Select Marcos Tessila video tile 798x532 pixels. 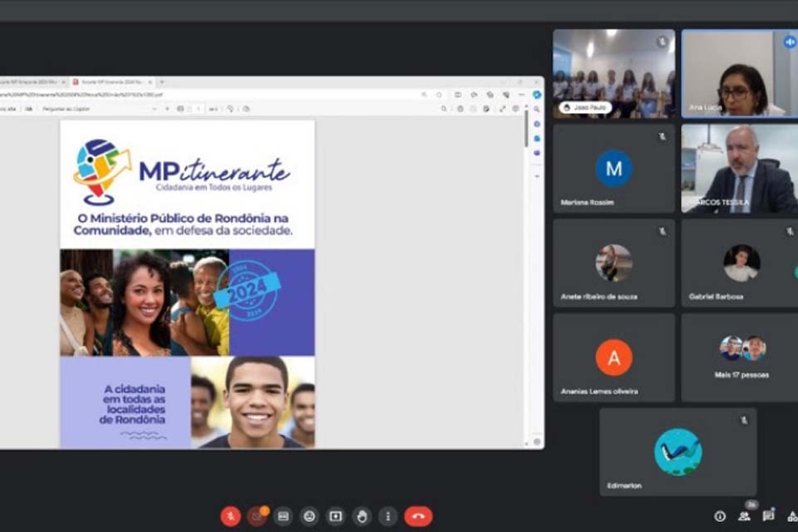(x=738, y=169)
